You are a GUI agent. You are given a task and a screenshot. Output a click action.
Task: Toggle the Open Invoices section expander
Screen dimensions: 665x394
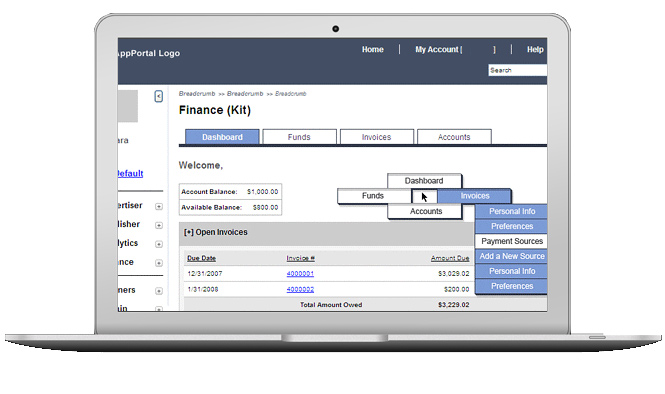[x=189, y=232]
